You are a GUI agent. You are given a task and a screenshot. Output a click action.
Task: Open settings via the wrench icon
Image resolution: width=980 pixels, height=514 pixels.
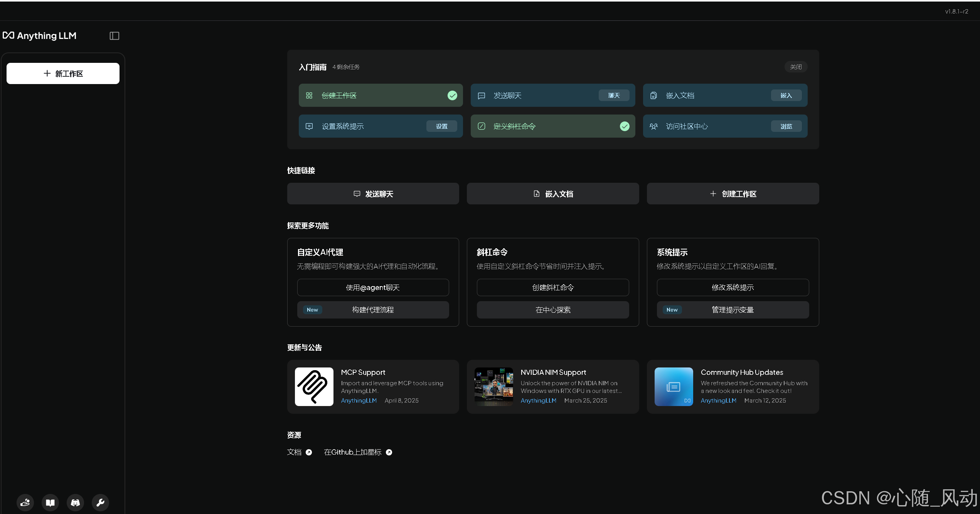pos(100,502)
